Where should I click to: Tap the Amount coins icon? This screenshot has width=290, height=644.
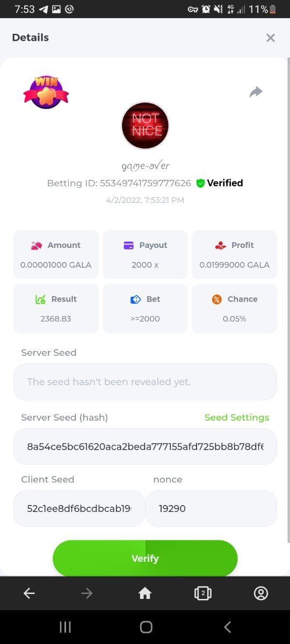[37, 245]
